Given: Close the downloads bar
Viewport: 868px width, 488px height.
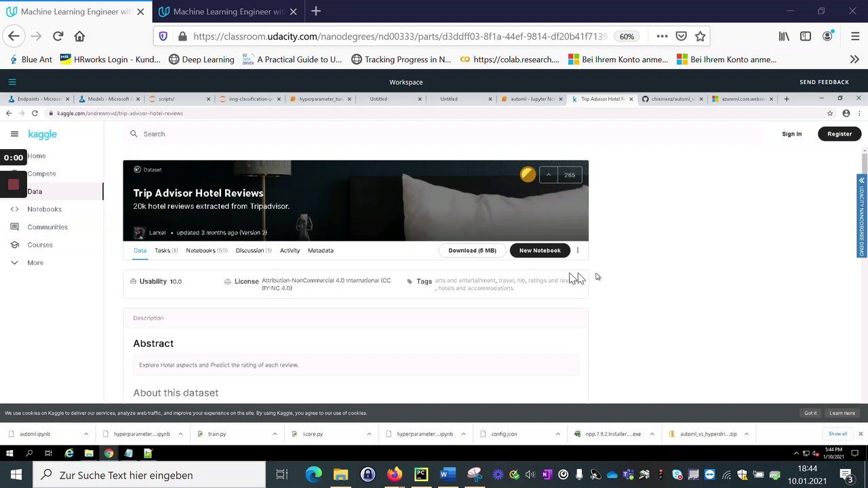Looking at the screenshot, I should pos(861,434).
